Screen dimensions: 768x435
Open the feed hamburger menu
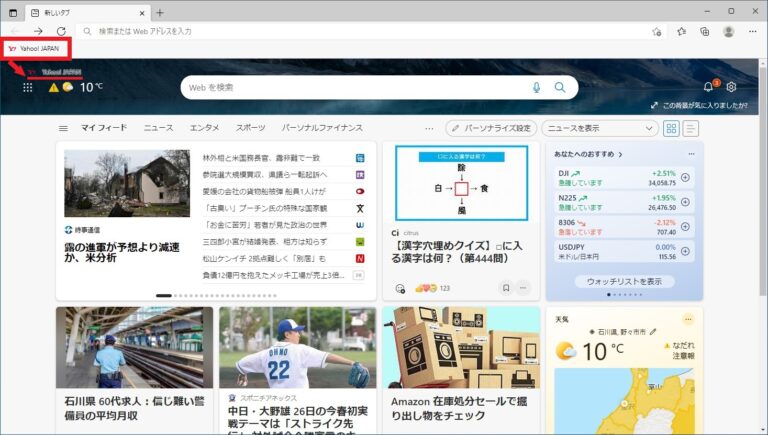click(63, 128)
